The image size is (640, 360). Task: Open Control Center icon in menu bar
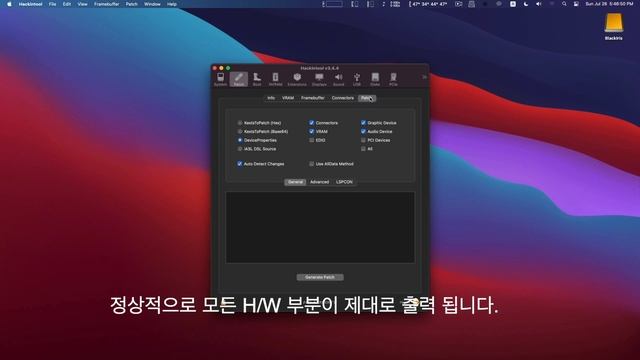click(576, 4)
